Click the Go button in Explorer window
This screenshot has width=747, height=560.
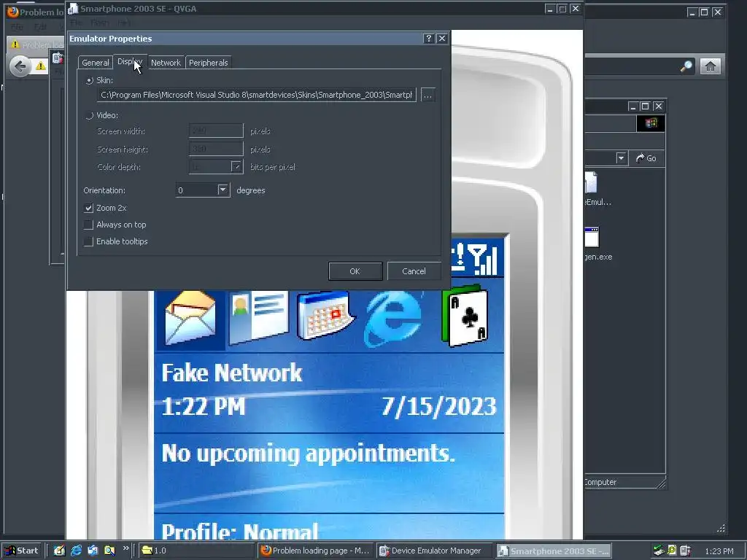click(647, 158)
